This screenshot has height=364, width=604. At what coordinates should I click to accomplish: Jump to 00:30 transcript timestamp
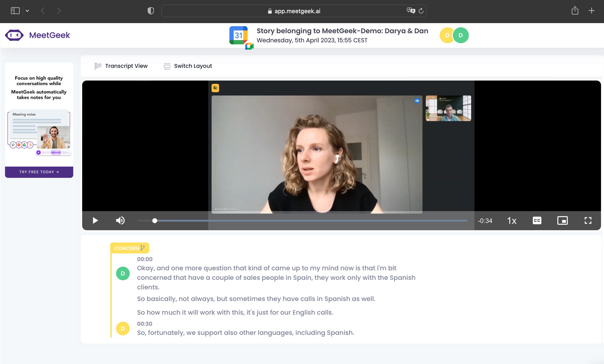(145, 324)
